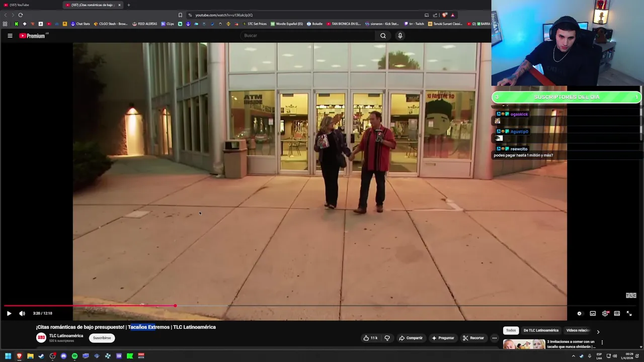Image resolution: width=644 pixels, height=362 pixels.
Task: Click the browser share icon in address bar
Action: (x=435, y=15)
